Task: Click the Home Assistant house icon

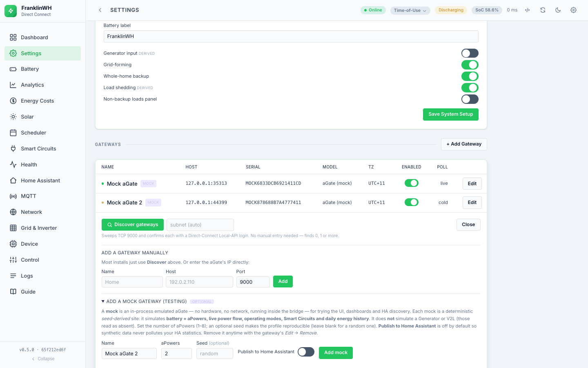Action: pos(13,180)
